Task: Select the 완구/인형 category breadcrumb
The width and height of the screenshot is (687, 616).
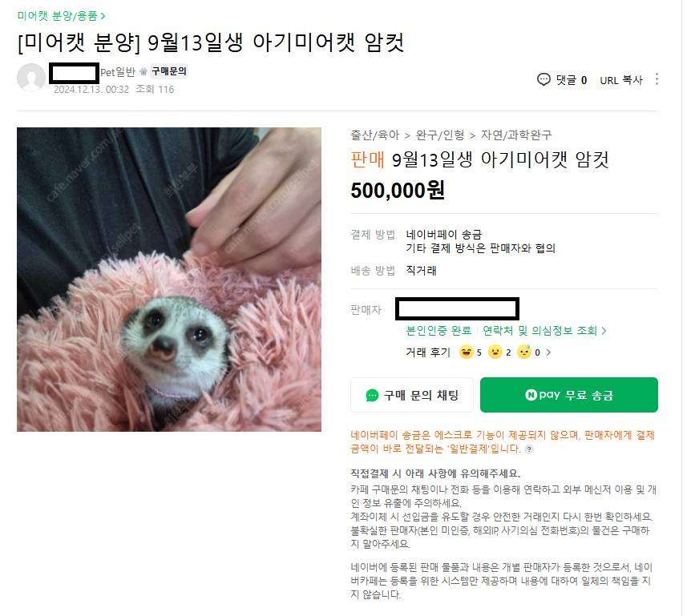Action: (442, 135)
